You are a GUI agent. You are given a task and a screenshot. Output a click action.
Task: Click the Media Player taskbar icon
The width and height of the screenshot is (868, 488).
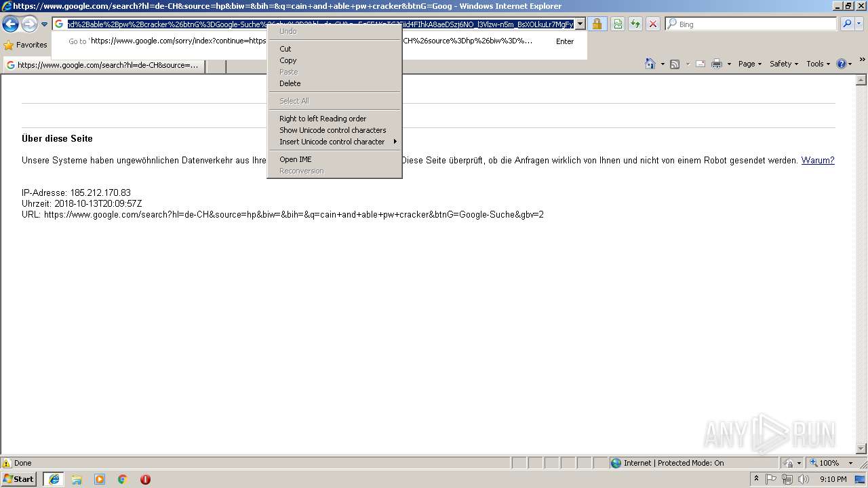(x=100, y=479)
